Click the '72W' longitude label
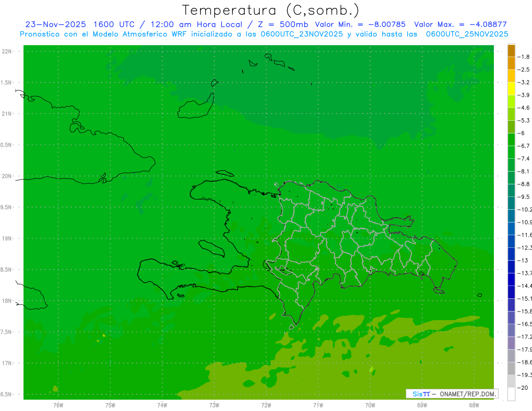This screenshot has height=411, width=532. [x=266, y=405]
